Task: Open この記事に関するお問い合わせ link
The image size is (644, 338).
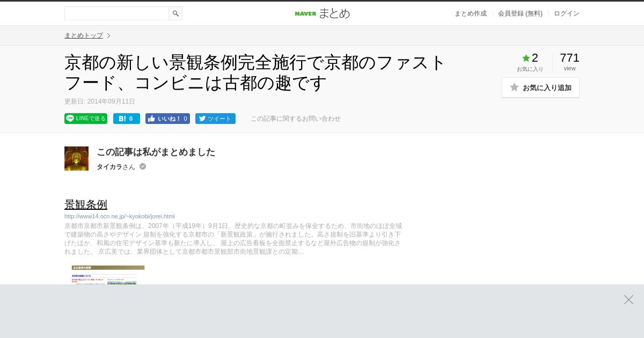Action: [296, 119]
